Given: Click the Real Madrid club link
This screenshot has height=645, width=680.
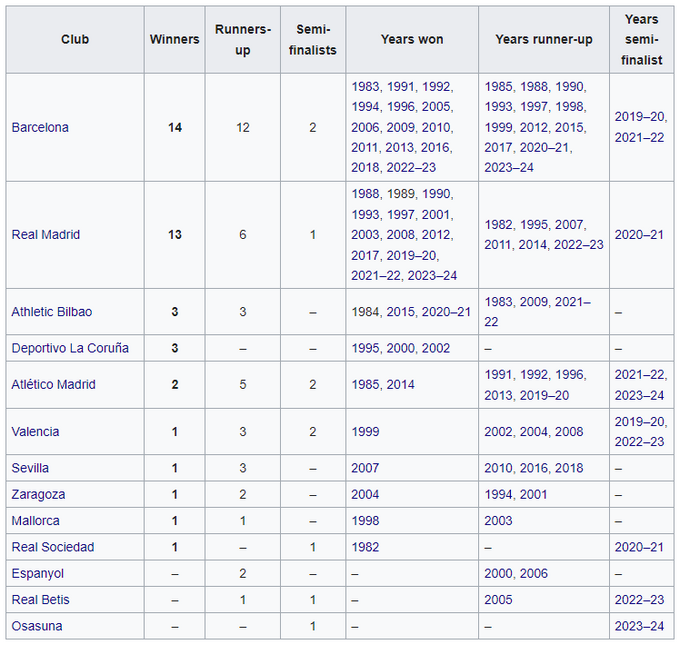Looking at the screenshot, I should (x=45, y=235).
